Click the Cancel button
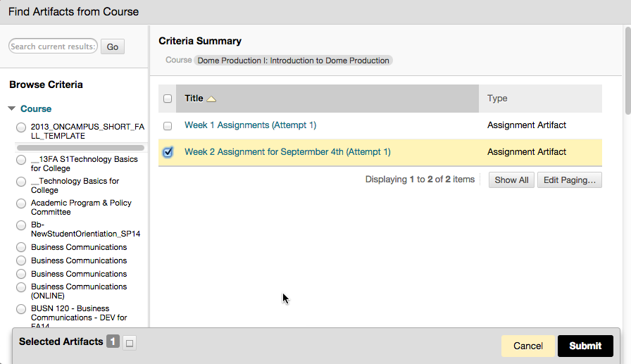The image size is (631, 364). [528, 346]
